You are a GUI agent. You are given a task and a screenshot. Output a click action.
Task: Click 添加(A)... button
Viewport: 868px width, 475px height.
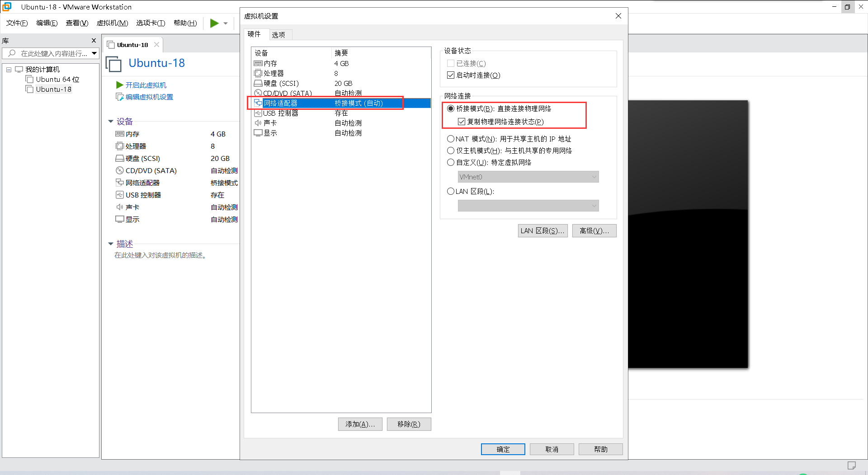pyautogui.click(x=360, y=424)
